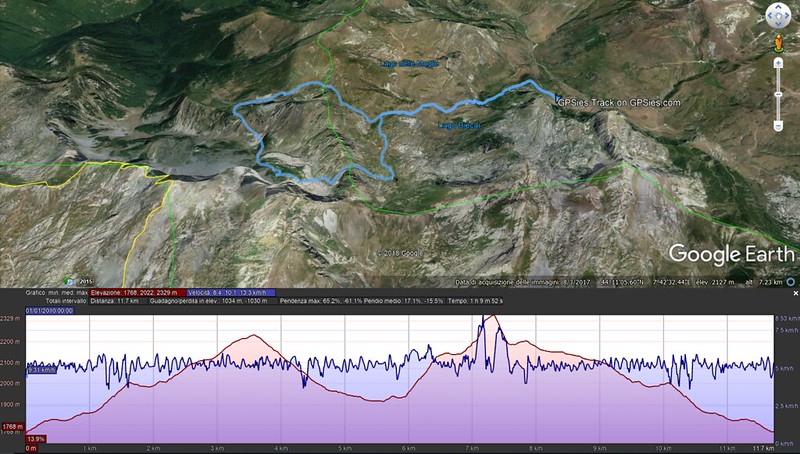
Task: Click the elev 2127 m status readout
Action: (716, 282)
